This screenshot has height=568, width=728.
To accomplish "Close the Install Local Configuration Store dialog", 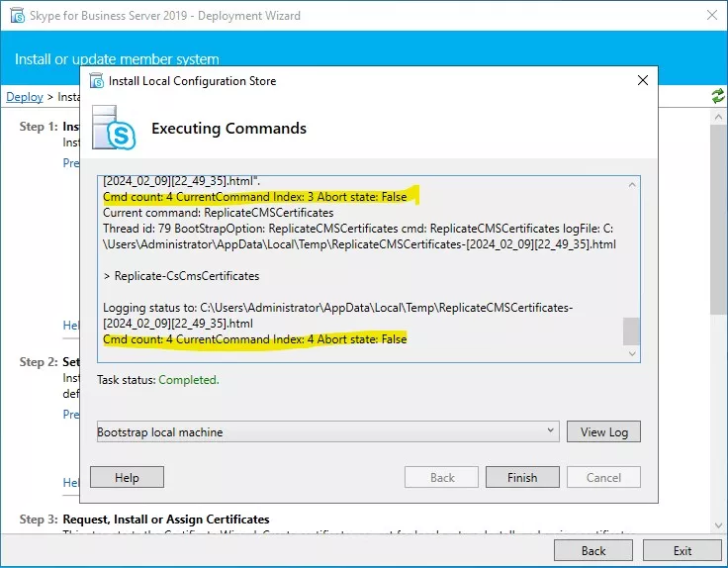I will pyautogui.click(x=643, y=80).
